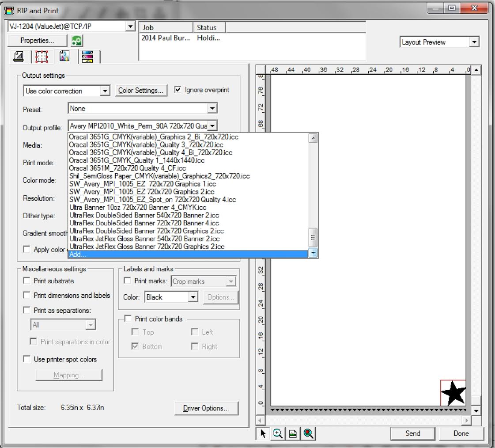Image resolution: width=495 pixels, height=448 pixels.
Task: Click the star job thumbnail in preview
Action: pyautogui.click(x=453, y=393)
